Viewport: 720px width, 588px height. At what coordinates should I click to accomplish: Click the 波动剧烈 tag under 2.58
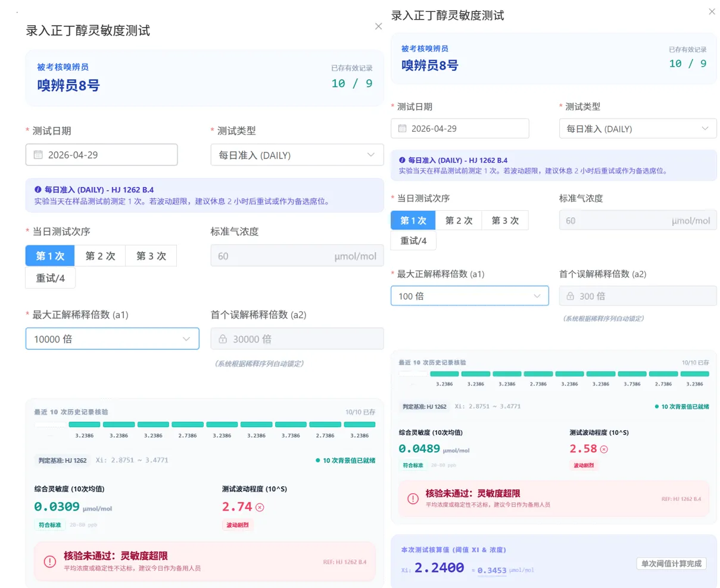[583, 465]
